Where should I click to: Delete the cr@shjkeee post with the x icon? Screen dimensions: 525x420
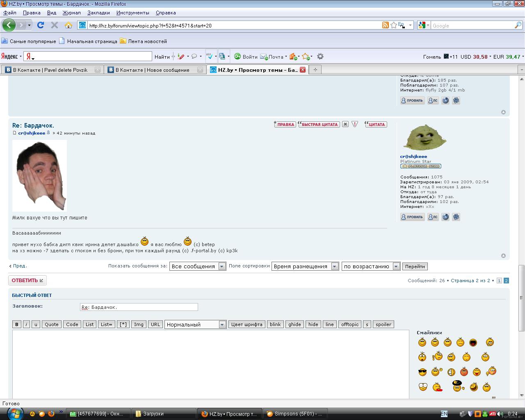tap(345, 124)
